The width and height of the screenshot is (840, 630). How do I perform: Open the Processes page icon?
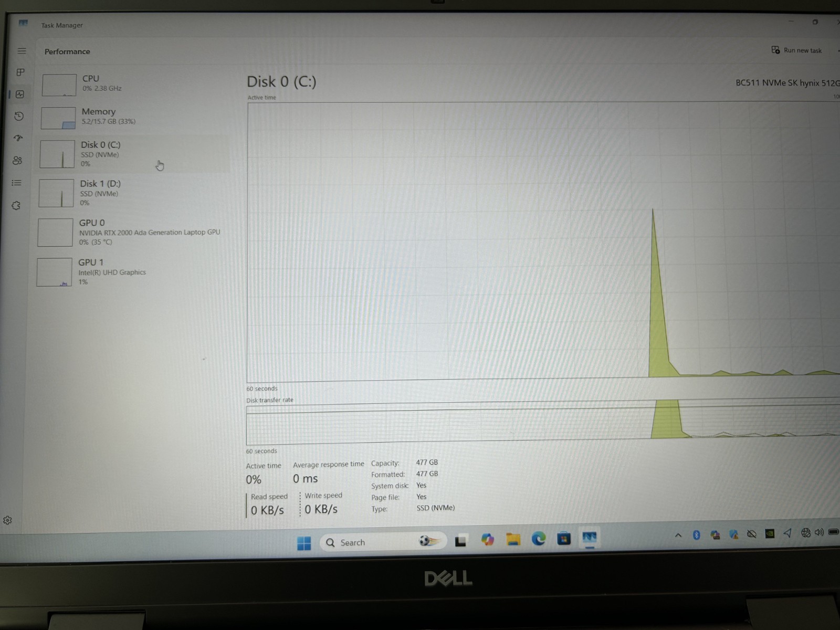[21, 72]
